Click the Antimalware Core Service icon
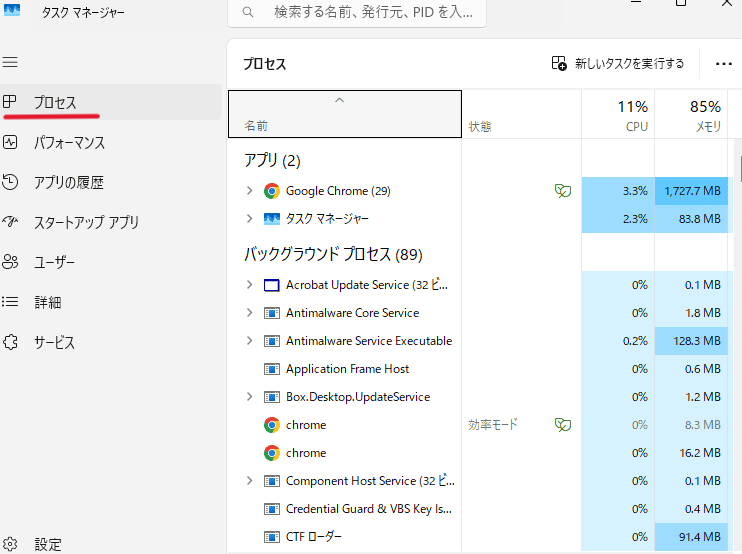 click(x=272, y=313)
